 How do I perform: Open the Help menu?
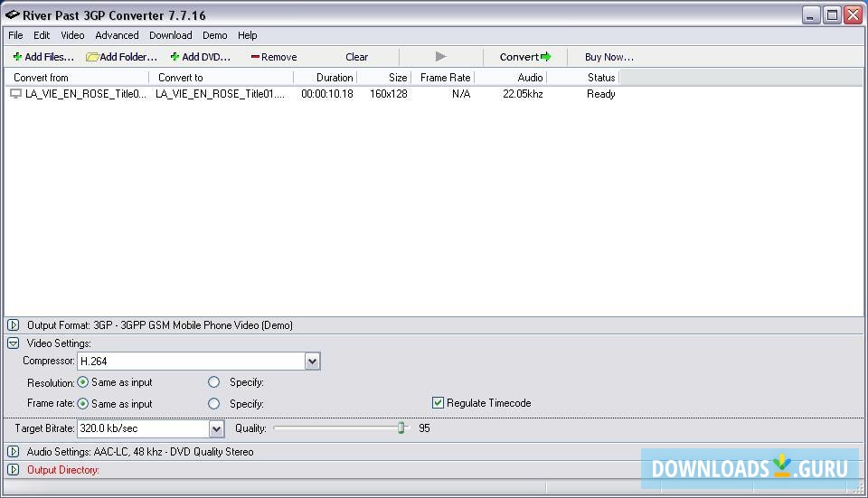[248, 35]
